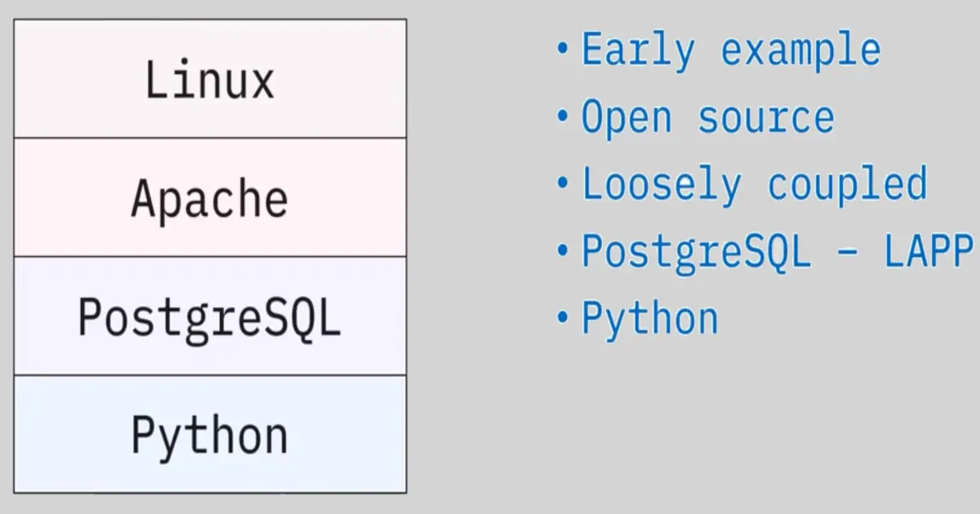The image size is (980, 514).
Task: Select the word "Open" in the bullet list
Action: [x=626, y=118]
